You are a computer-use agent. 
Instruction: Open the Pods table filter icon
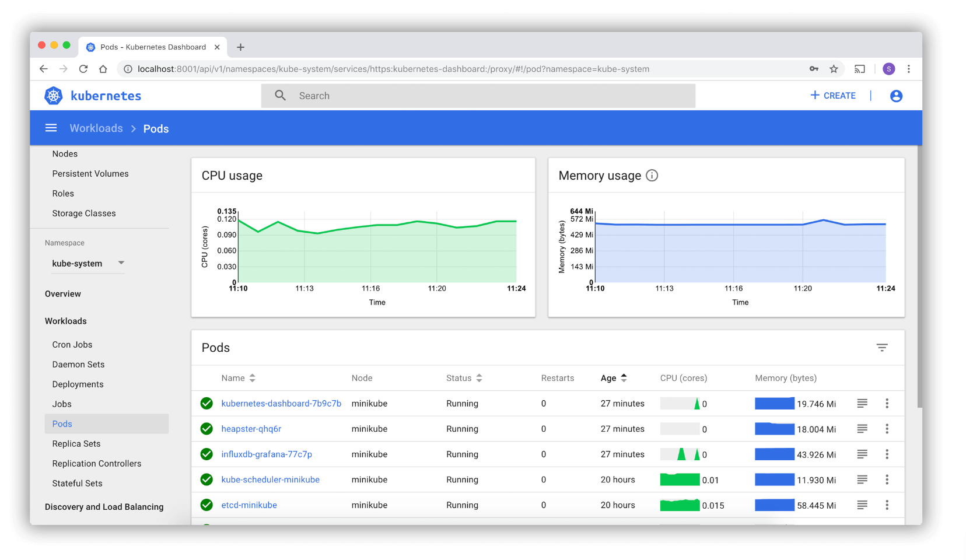point(882,348)
